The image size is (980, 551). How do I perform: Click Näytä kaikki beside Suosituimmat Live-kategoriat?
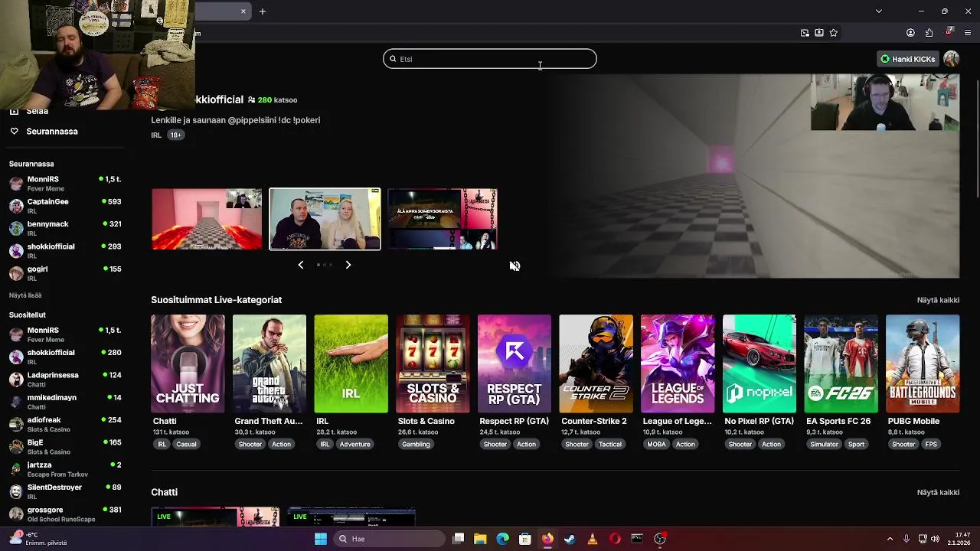pyautogui.click(x=938, y=300)
